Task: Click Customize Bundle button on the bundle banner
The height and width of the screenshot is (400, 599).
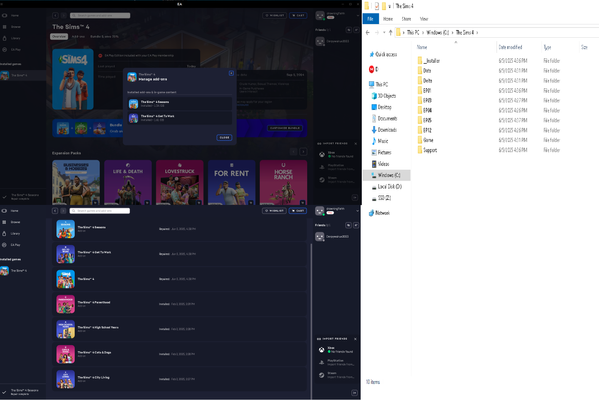Action: [x=285, y=128]
